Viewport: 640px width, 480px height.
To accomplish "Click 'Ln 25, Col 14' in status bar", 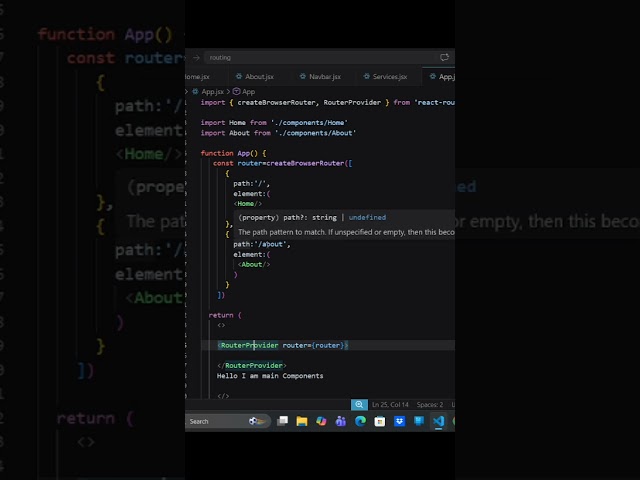I will tap(390, 404).
